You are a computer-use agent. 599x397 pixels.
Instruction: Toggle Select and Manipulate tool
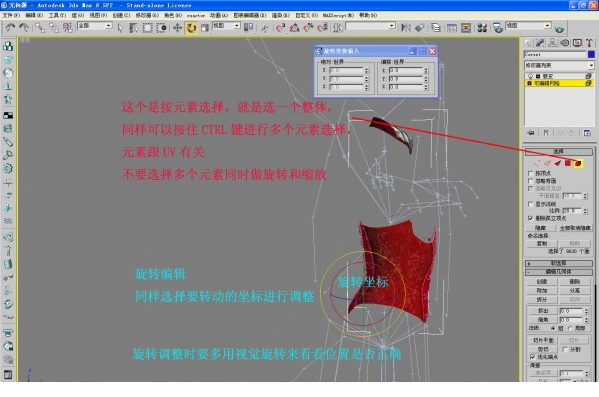(265, 28)
